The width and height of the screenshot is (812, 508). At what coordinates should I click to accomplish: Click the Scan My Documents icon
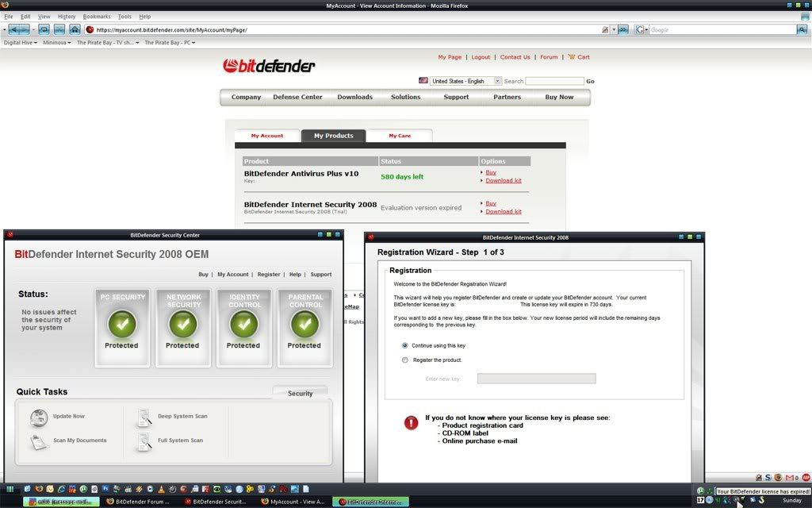point(39,441)
